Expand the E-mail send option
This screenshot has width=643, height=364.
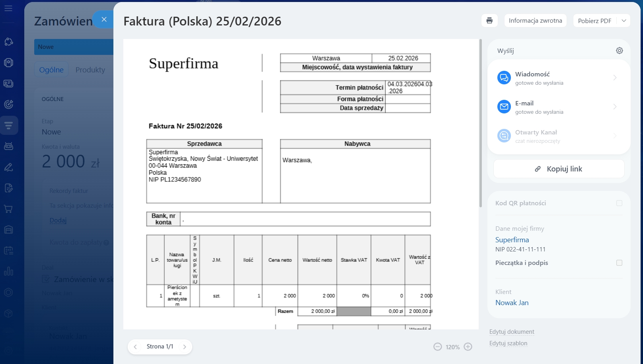(615, 107)
